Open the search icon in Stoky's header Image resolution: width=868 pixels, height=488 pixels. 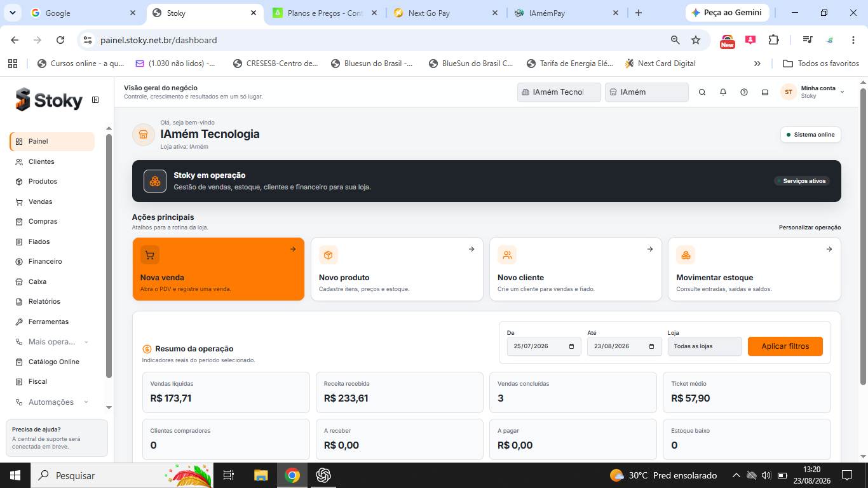702,92
